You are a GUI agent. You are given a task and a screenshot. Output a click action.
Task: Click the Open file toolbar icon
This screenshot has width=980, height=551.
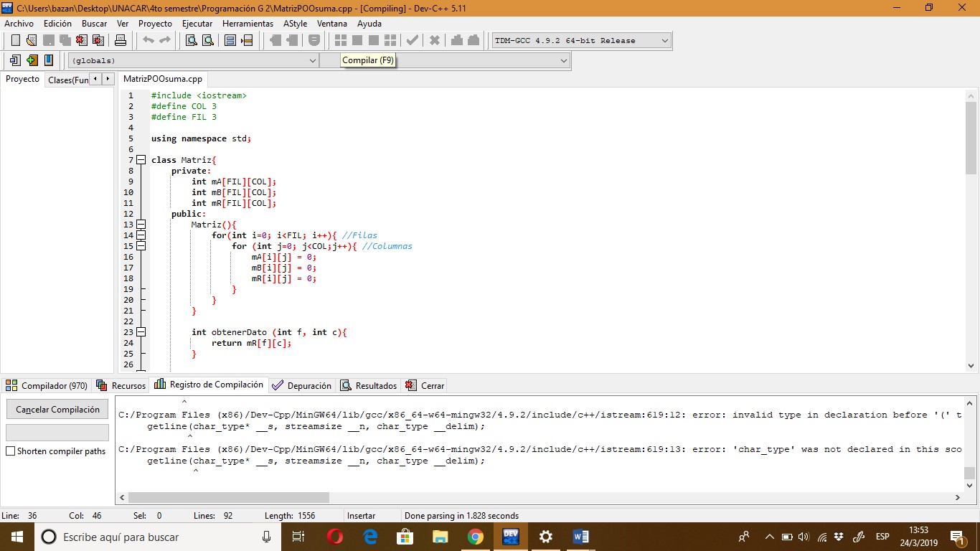pos(31,40)
